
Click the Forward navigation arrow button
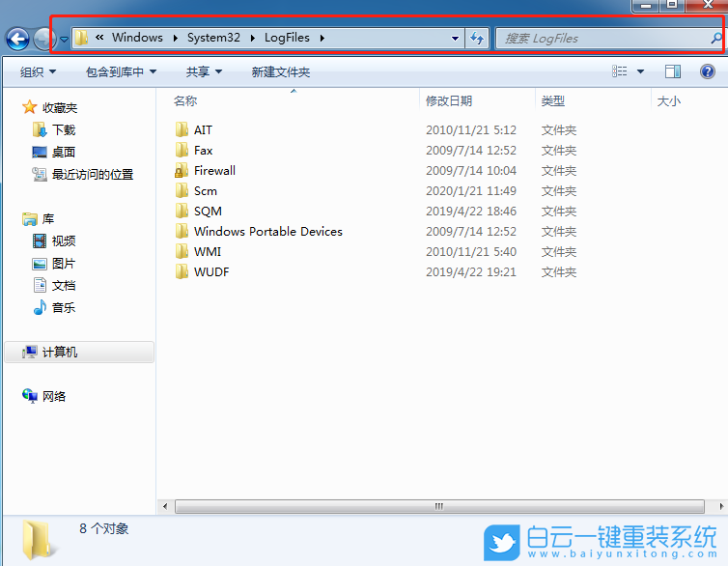[x=44, y=39]
